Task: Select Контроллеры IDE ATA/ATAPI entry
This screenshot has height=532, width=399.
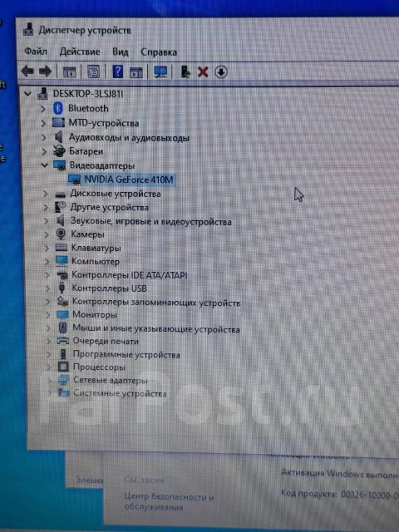Action: pyautogui.click(x=130, y=275)
